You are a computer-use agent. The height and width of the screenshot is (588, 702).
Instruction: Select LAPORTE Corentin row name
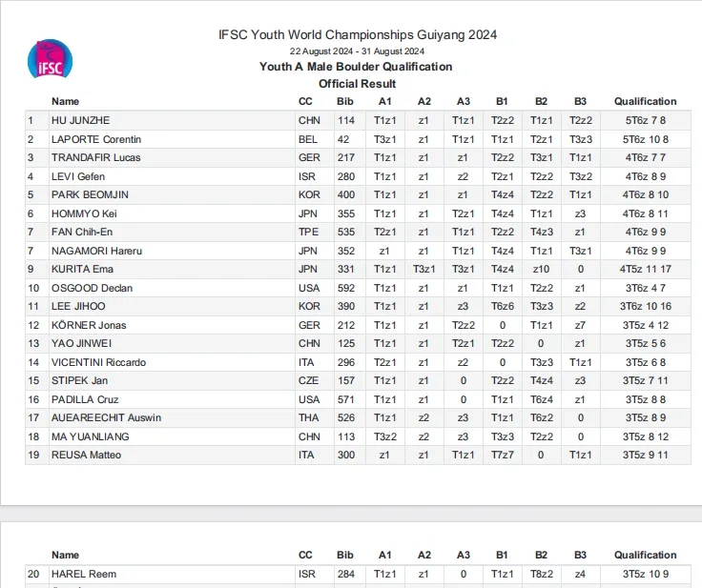96,139
